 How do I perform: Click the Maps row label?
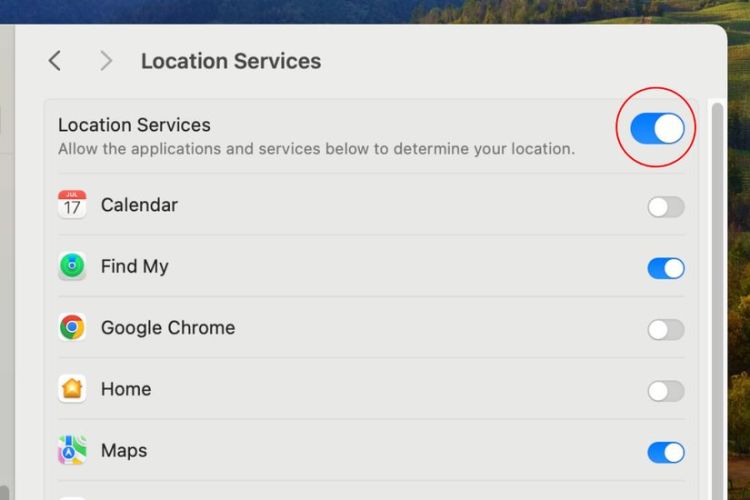point(124,450)
